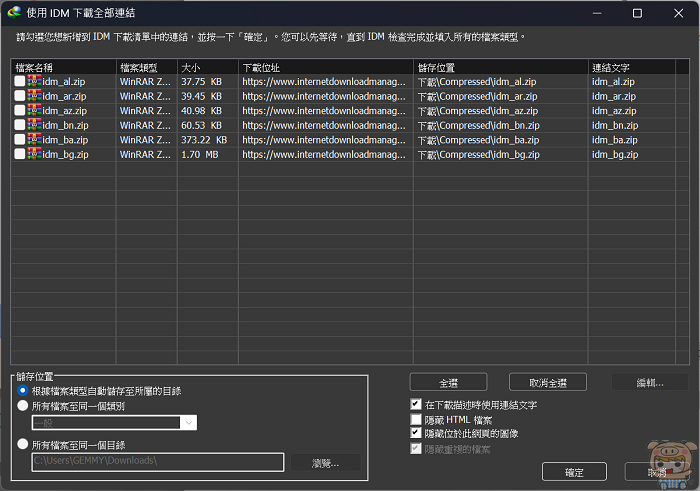Select 所有檔案至同一個目錄 radio button
The height and width of the screenshot is (491, 700).
tap(23, 444)
